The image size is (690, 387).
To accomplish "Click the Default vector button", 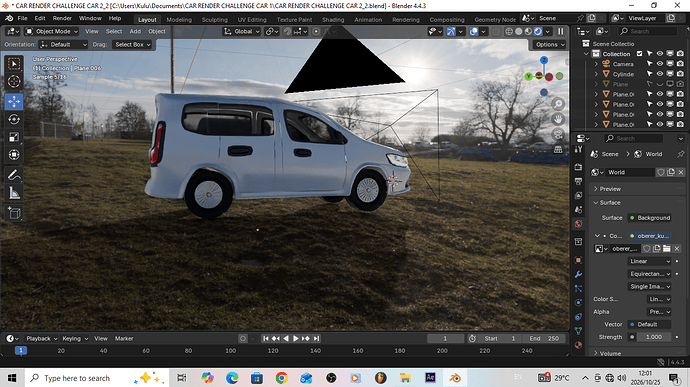I will click(x=650, y=324).
